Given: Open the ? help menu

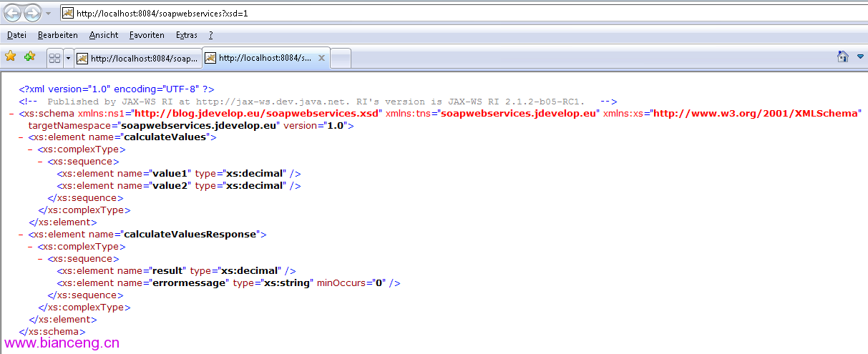Looking at the screenshot, I should (x=211, y=34).
